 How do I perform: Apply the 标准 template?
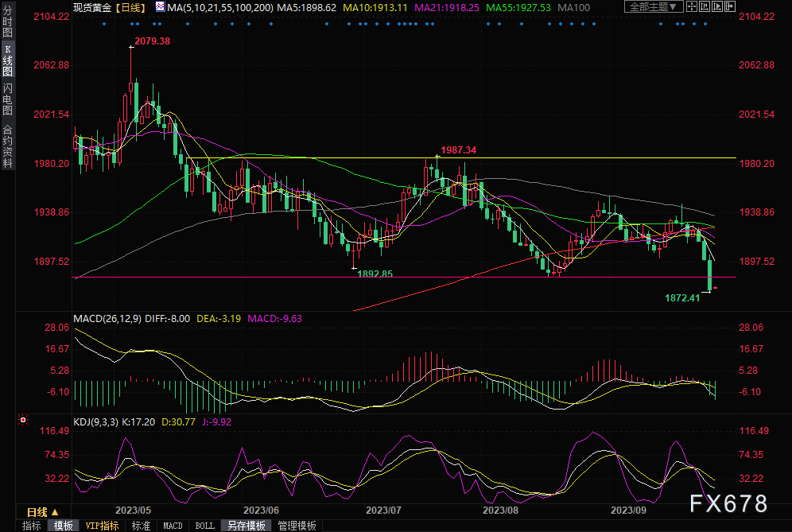(x=141, y=526)
